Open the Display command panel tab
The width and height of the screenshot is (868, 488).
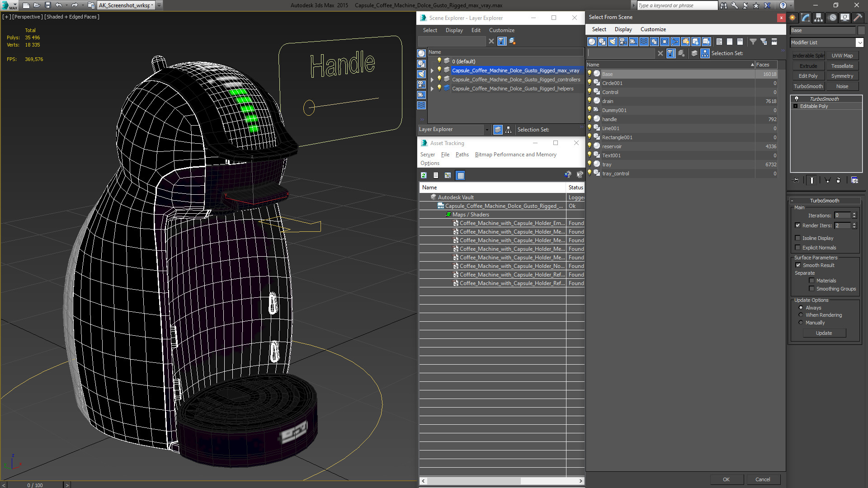tap(845, 18)
